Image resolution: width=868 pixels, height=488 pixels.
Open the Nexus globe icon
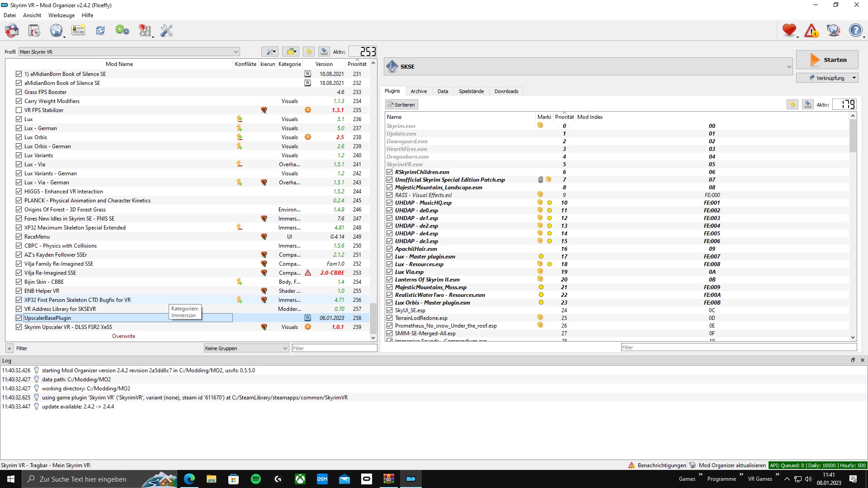tap(56, 31)
